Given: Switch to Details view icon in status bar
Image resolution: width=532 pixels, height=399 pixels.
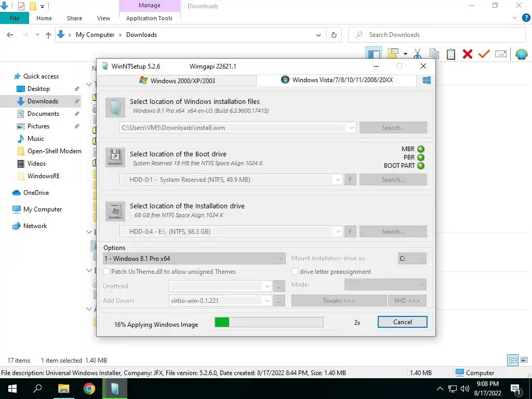Looking at the screenshot, I should pyautogui.click(x=513, y=360).
